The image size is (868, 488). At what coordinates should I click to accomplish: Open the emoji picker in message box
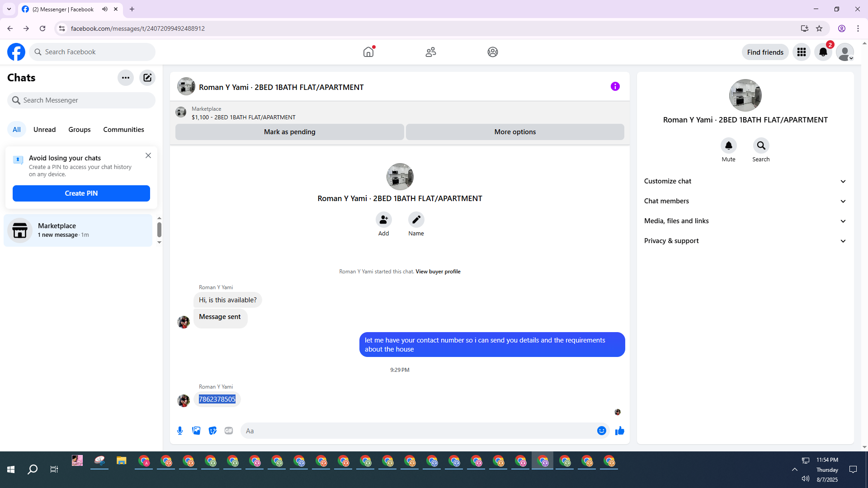click(601, 431)
